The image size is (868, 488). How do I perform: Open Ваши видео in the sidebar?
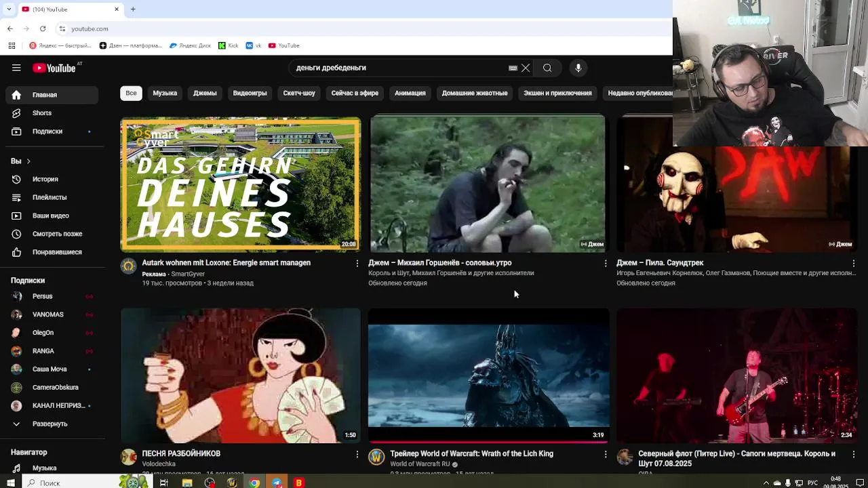pos(52,216)
